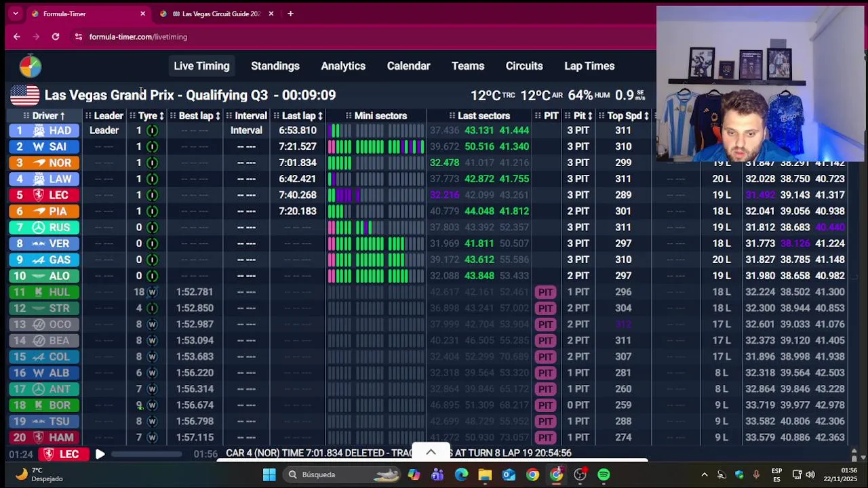The height and width of the screenshot is (488, 868).
Task: Click the Last sectors column drag handle
Action: (x=452, y=116)
